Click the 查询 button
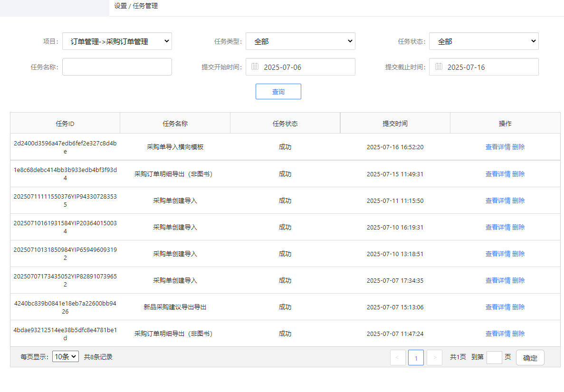 278,92
